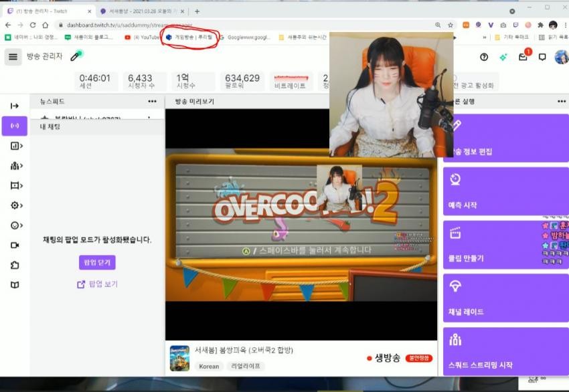This screenshot has width=569, height=392.
Task: Click the browser home icon
Action: coord(46,25)
